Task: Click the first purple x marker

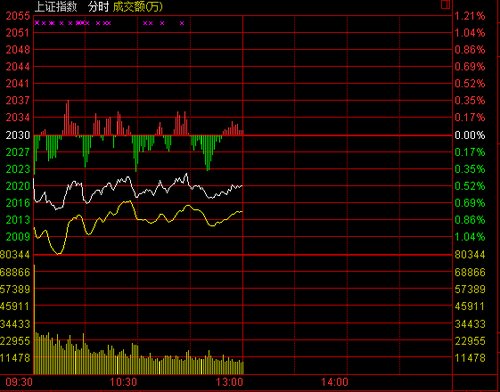Action: click(37, 23)
